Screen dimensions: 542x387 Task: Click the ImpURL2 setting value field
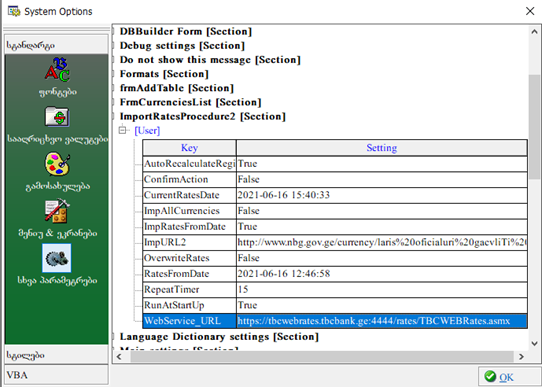point(382,242)
